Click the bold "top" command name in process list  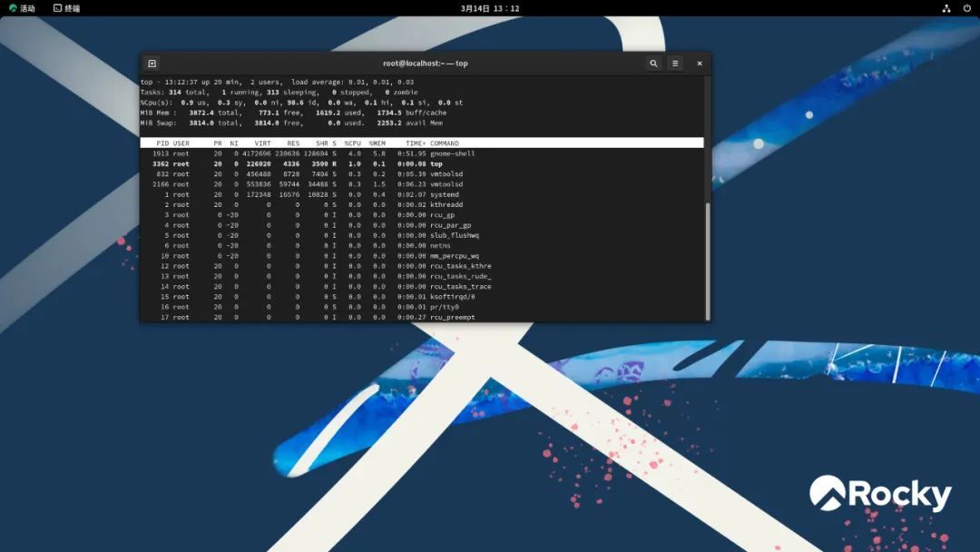(x=436, y=163)
